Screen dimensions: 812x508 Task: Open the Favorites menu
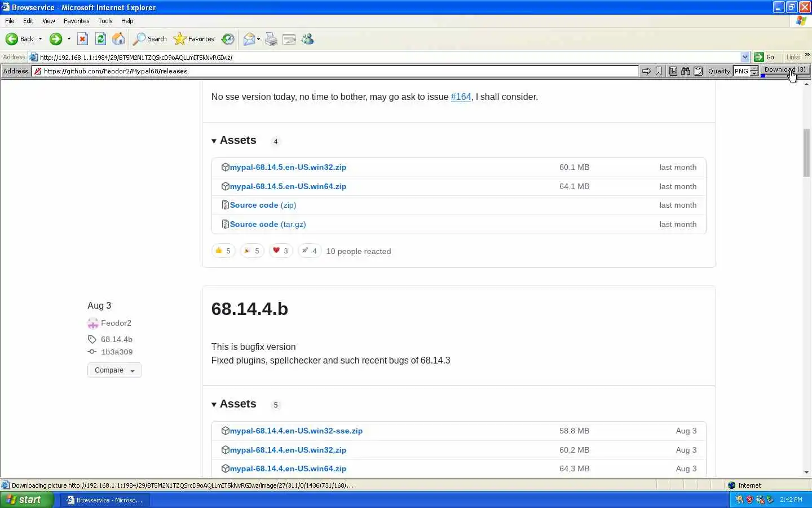tap(77, 21)
